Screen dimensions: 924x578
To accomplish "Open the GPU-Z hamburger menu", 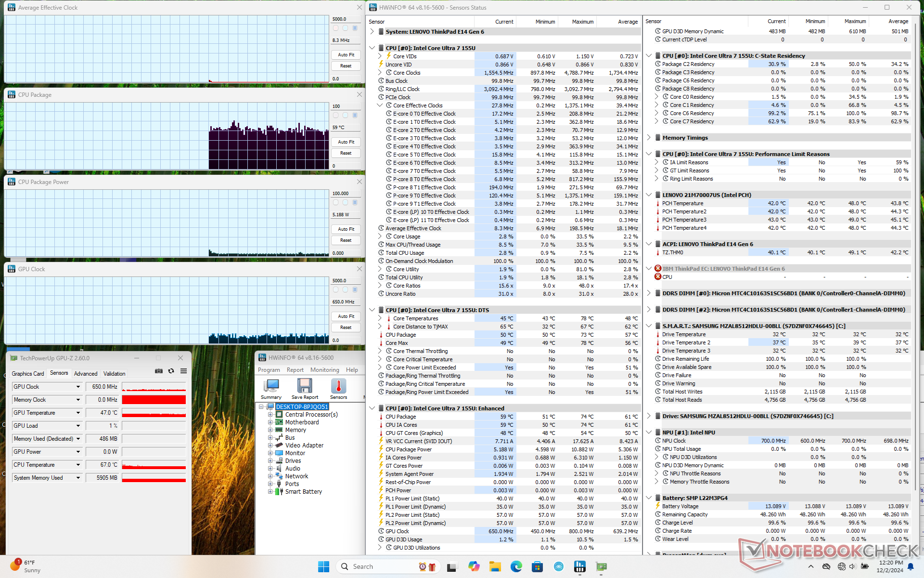I will pyautogui.click(x=183, y=371).
